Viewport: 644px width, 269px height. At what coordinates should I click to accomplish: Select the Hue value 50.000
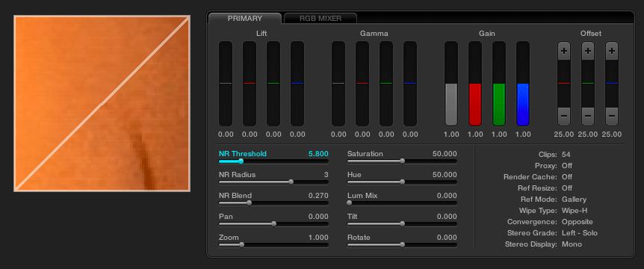click(445, 175)
